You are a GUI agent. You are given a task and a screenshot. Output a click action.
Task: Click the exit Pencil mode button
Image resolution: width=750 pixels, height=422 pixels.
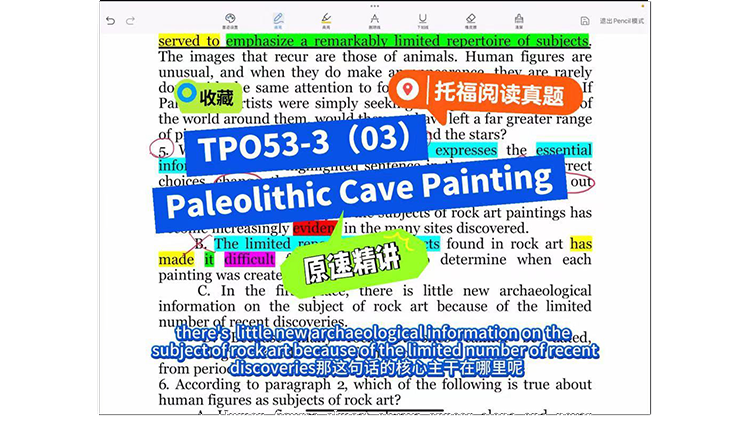622,21
